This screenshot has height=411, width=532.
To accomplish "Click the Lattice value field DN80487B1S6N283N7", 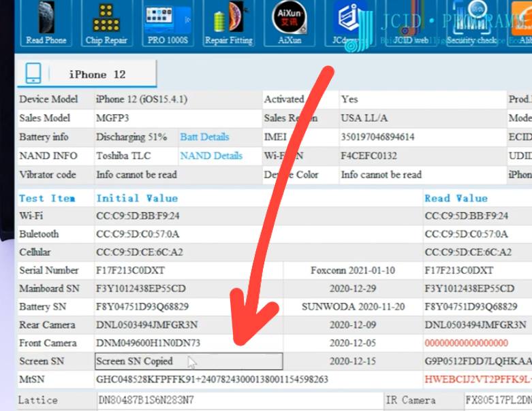I will [240, 400].
